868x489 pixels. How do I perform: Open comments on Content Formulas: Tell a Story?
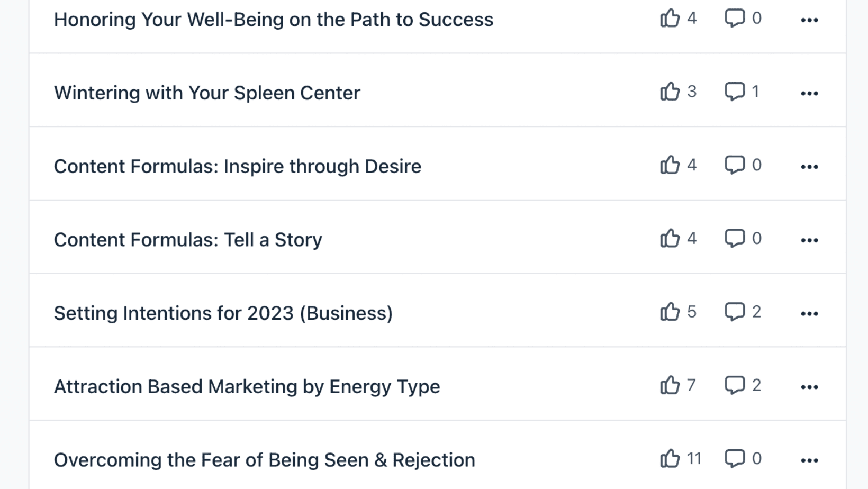[x=735, y=239]
